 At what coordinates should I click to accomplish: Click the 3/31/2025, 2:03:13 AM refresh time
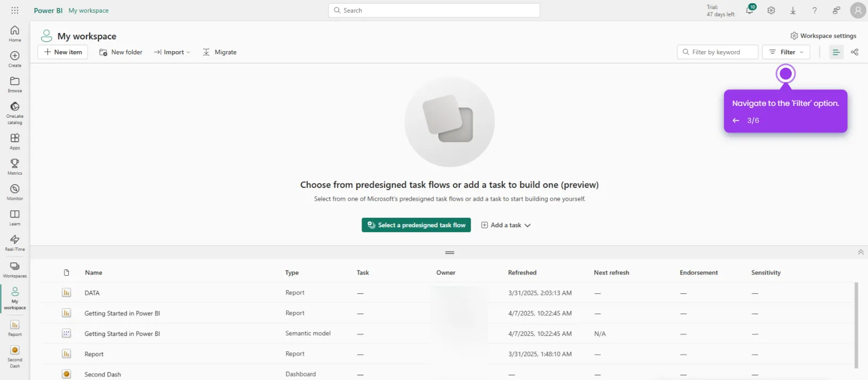click(540, 293)
